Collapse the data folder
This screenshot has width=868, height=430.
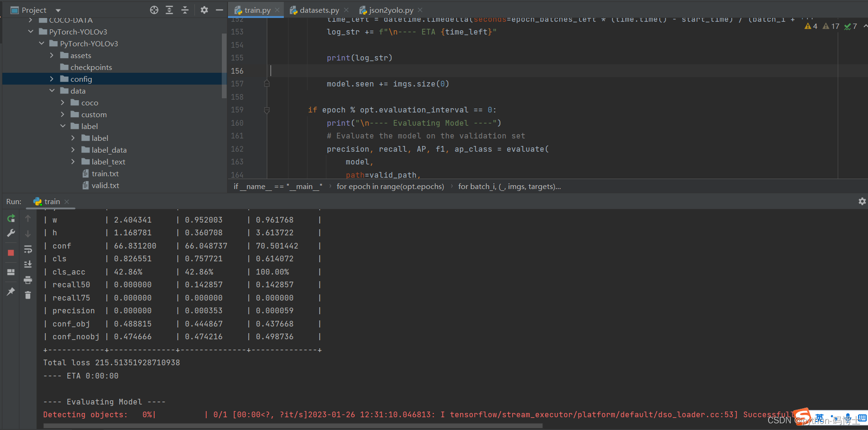pos(52,91)
